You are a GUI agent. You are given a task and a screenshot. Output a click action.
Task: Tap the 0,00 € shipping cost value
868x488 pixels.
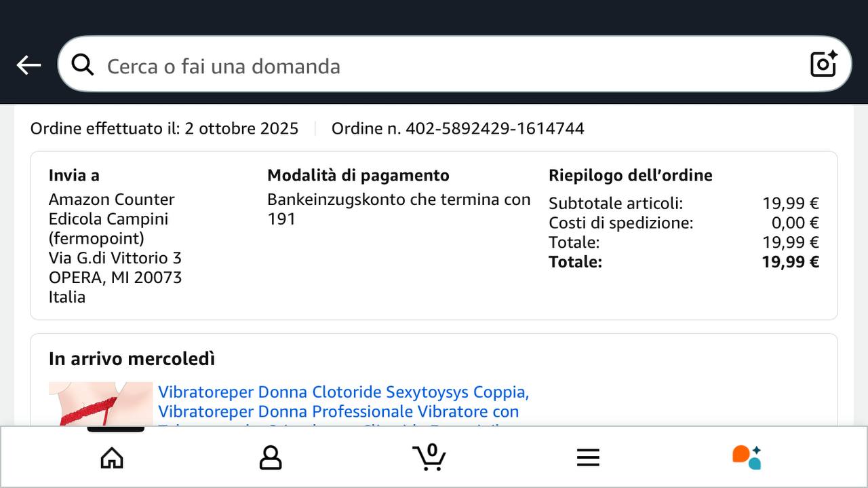795,223
